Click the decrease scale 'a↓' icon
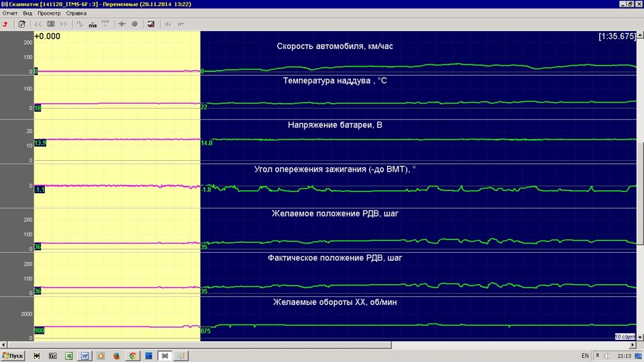 [168, 24]
